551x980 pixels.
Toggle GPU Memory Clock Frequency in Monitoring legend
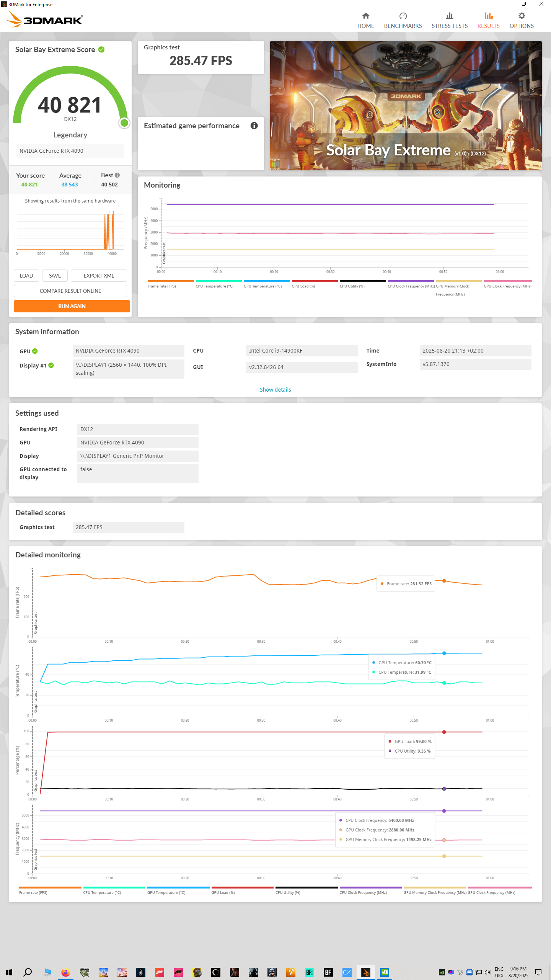coord(459,288)
